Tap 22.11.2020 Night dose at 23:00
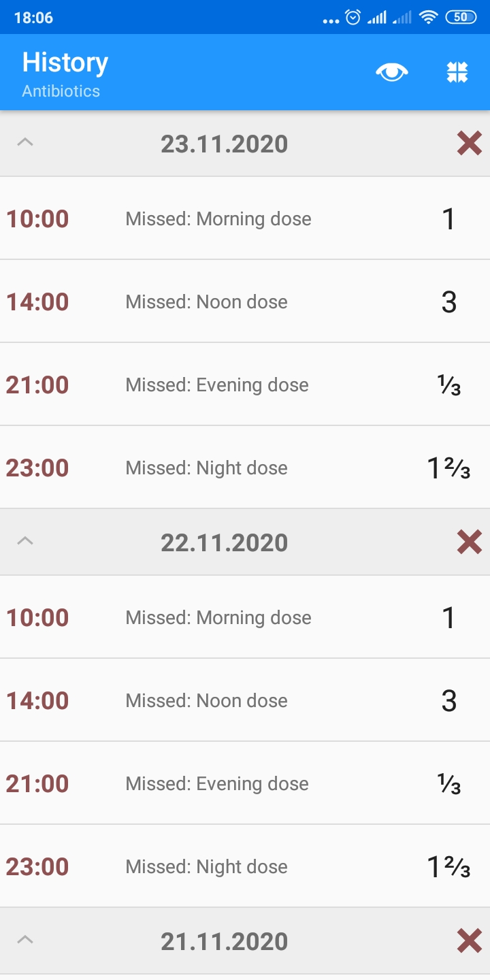Viewport: 490px width, 980px height. point(245,866)
